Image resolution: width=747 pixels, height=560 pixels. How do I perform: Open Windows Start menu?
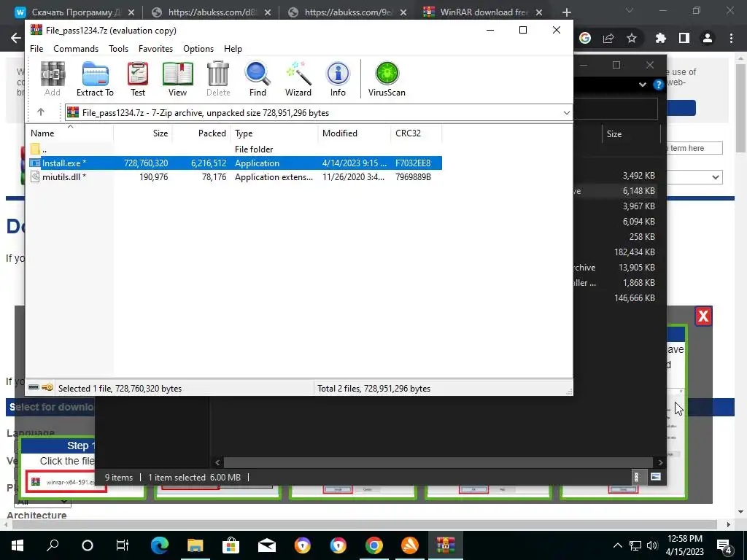coord(18,545)
